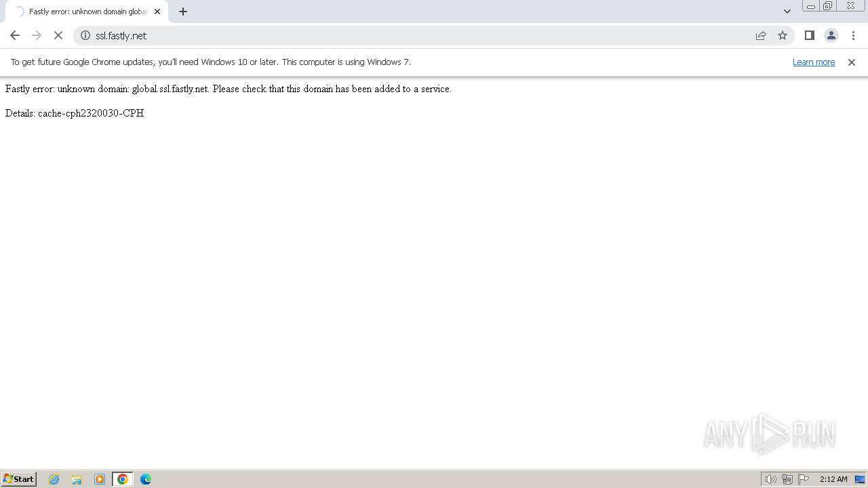This screenshot has width=868, height=488.
Task: Open the side panel
Action: (x=809, y=35)
